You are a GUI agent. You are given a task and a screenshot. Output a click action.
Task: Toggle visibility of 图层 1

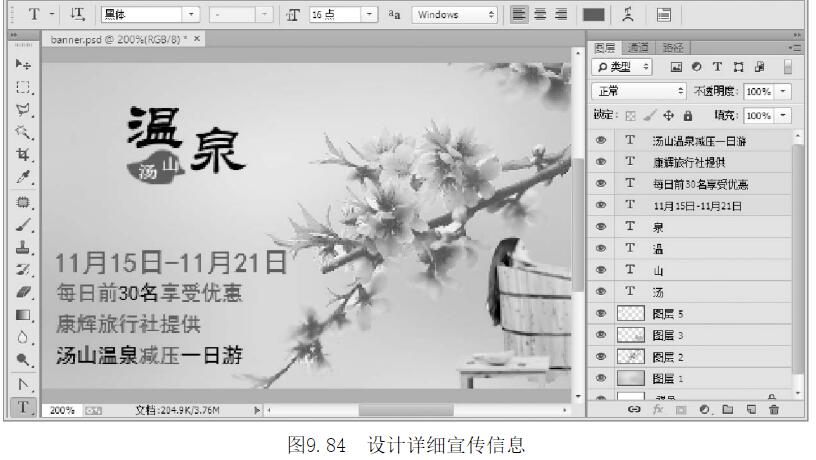point(601,378)
